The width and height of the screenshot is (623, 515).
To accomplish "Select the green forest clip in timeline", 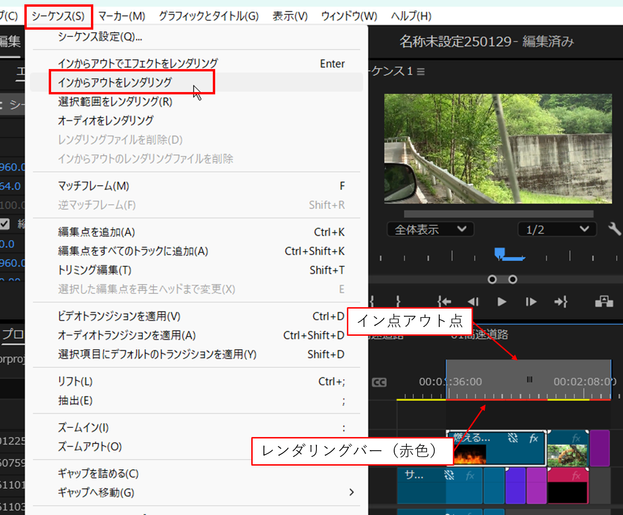I will pos(567,448).
